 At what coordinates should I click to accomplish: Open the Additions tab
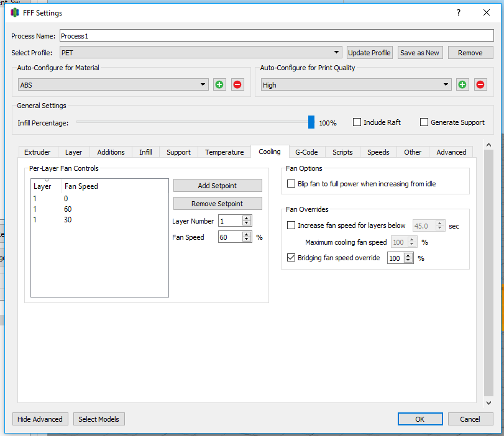(111, 152)
